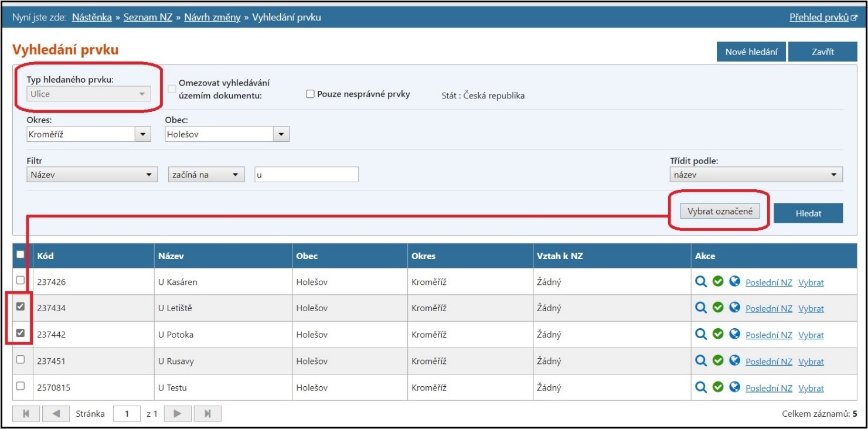
Task: Open the Okres dropdown showing Kroměříž
Action: (x=89, y=135)
